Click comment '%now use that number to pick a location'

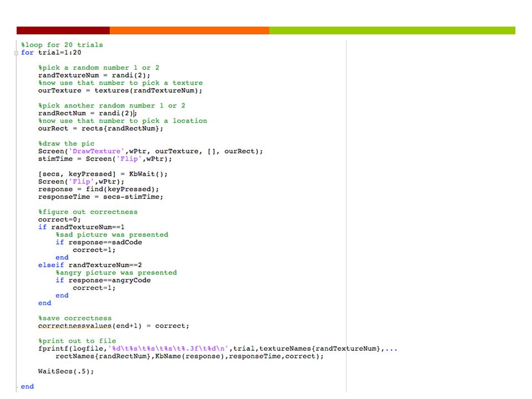point(122,121)
